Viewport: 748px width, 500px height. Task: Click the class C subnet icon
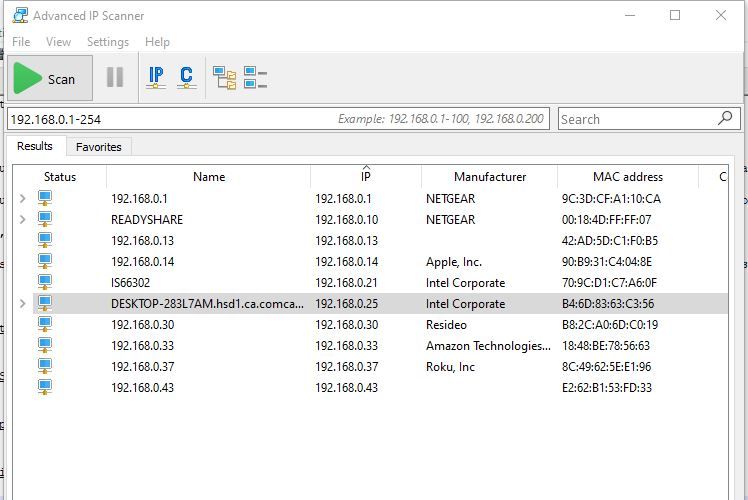[x=186, y=77]
